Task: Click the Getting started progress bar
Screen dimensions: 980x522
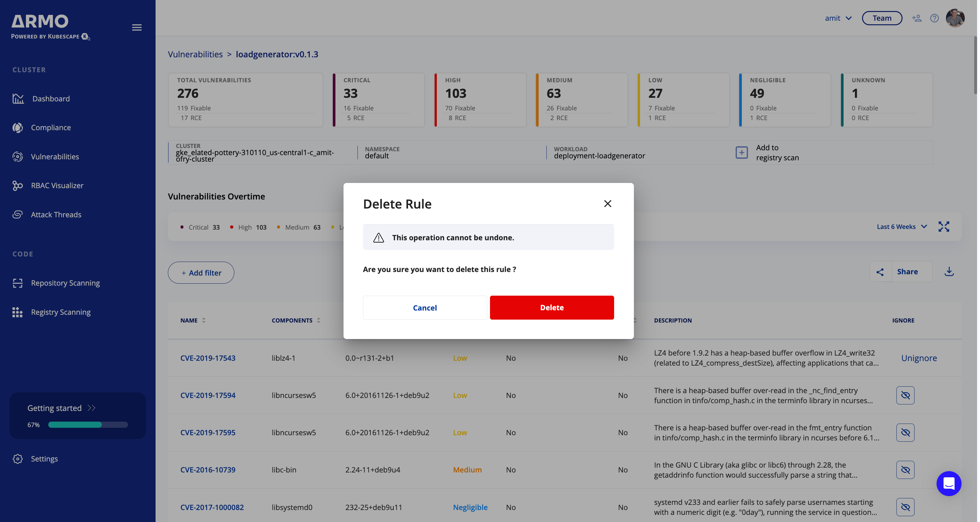Action: coord(88,425)
